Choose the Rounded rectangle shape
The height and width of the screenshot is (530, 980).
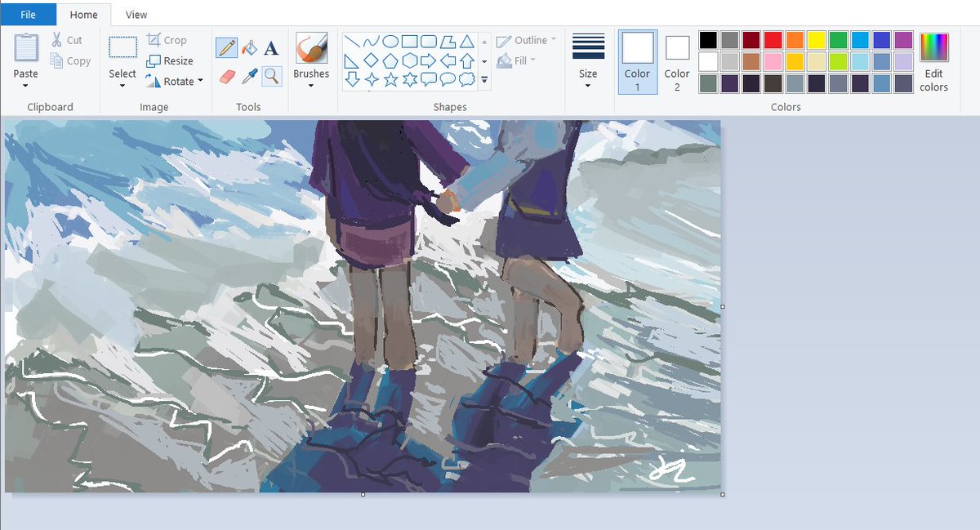click(x=429, y=42)
